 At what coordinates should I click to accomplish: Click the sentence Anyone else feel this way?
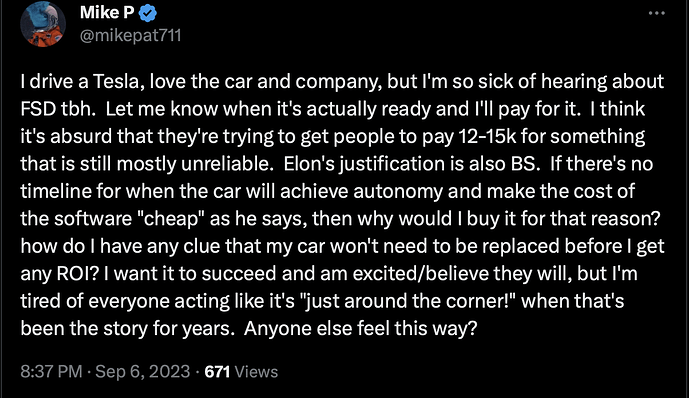[360, 329]
